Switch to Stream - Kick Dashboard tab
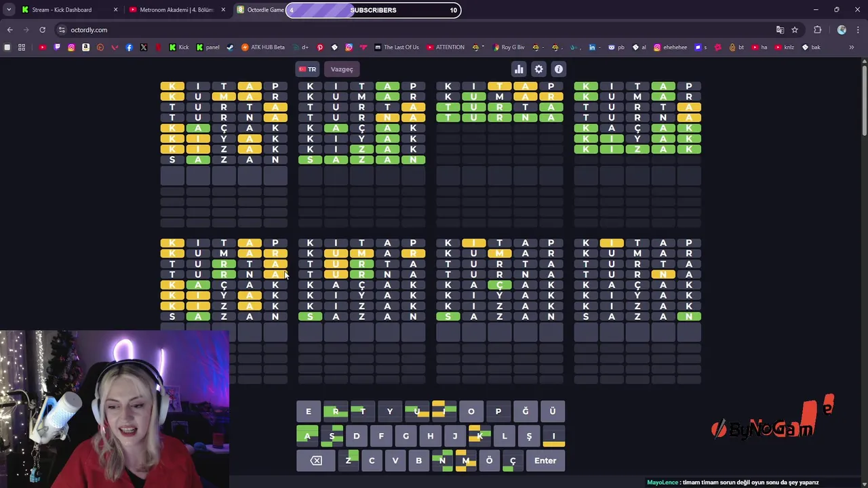 [x=68, y=10]
